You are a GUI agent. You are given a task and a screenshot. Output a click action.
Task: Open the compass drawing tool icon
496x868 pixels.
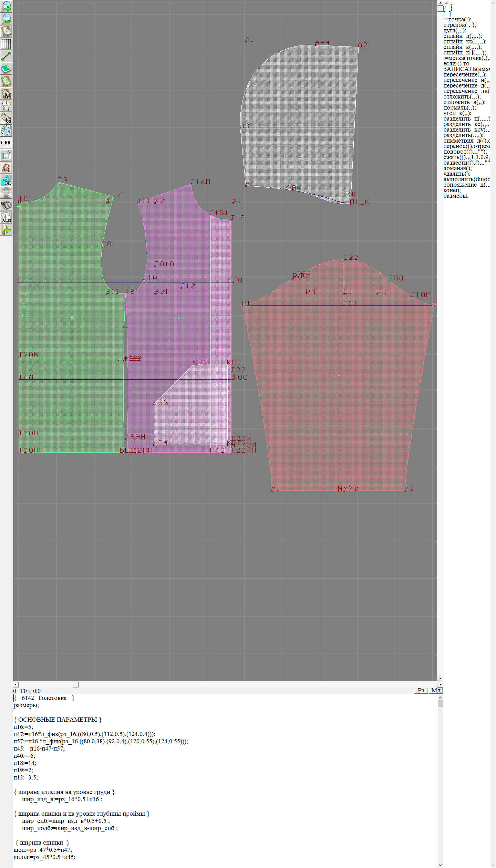coord(6,106)
